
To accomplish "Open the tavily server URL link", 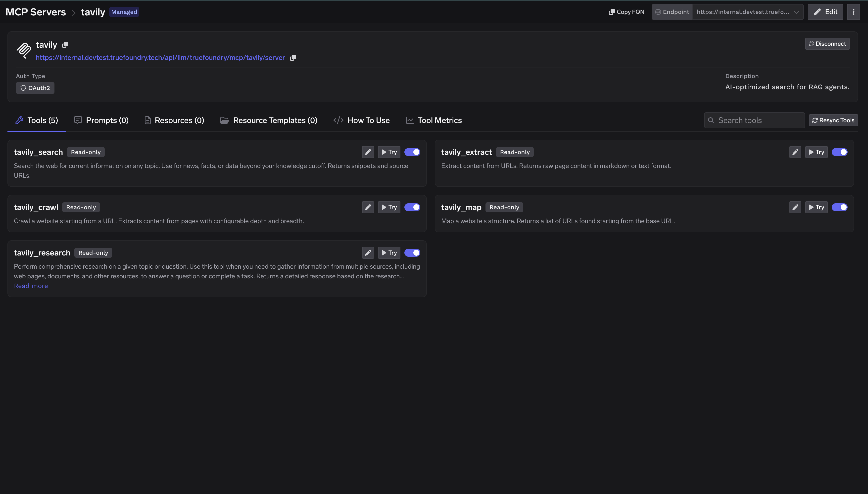I will coord(160,58).
